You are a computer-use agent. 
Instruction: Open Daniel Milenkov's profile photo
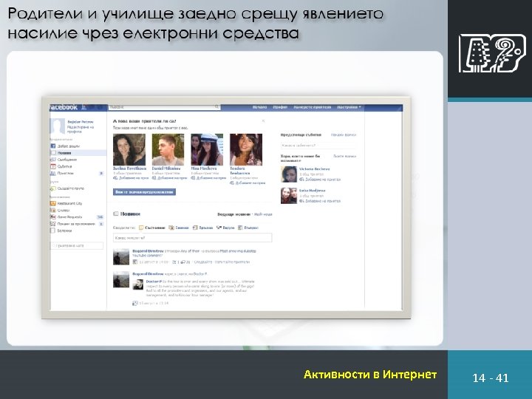(x=168, y=149)
